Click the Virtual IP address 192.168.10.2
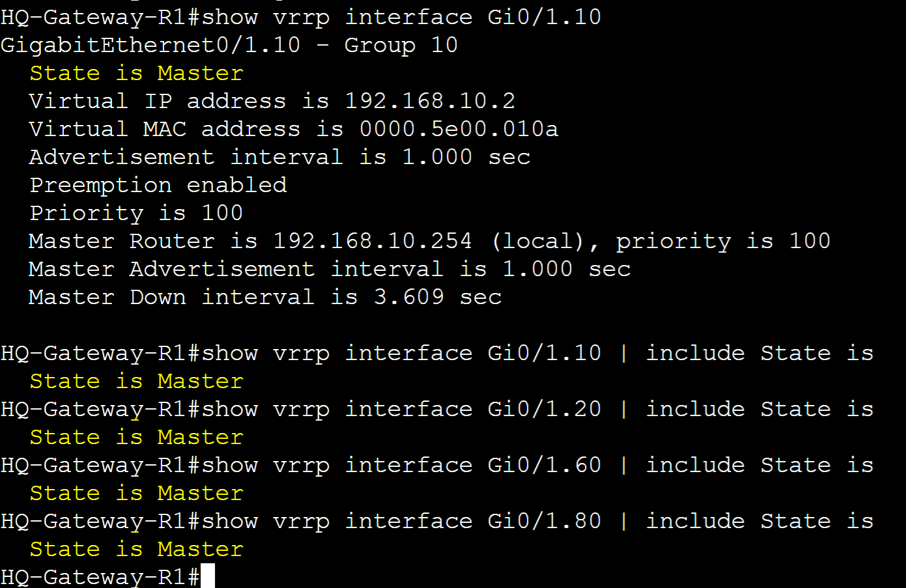906x588 pixels. 430,101
